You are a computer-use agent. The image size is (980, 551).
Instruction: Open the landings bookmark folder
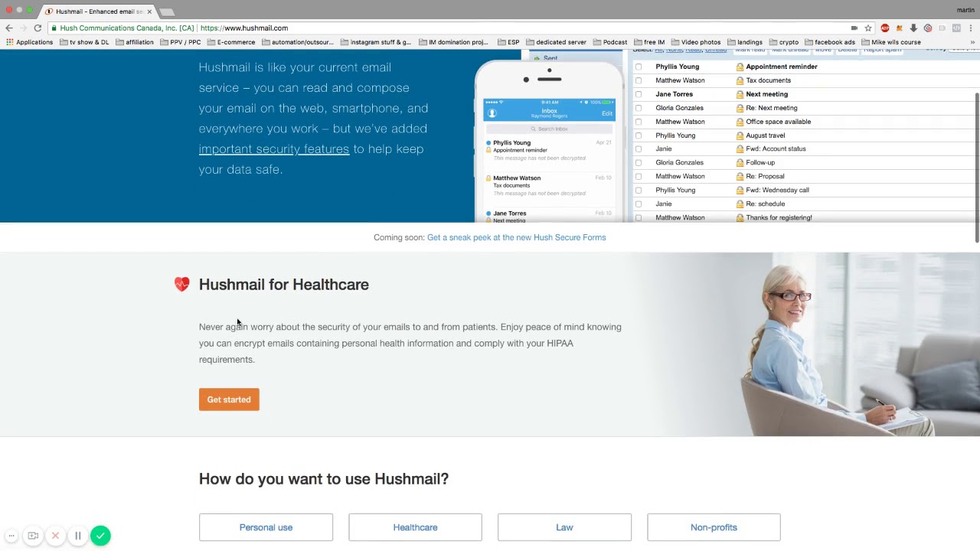click(744, 42)
